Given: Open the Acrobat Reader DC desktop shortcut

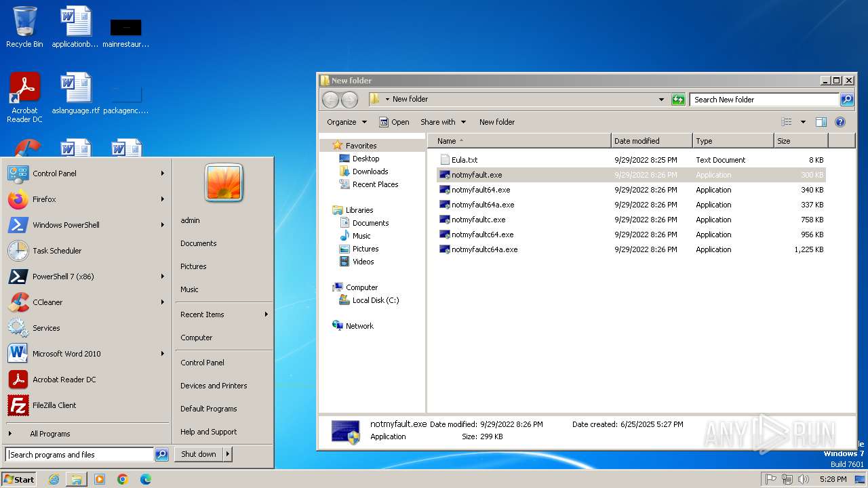Looking at the screenshot, I should 24,98.
